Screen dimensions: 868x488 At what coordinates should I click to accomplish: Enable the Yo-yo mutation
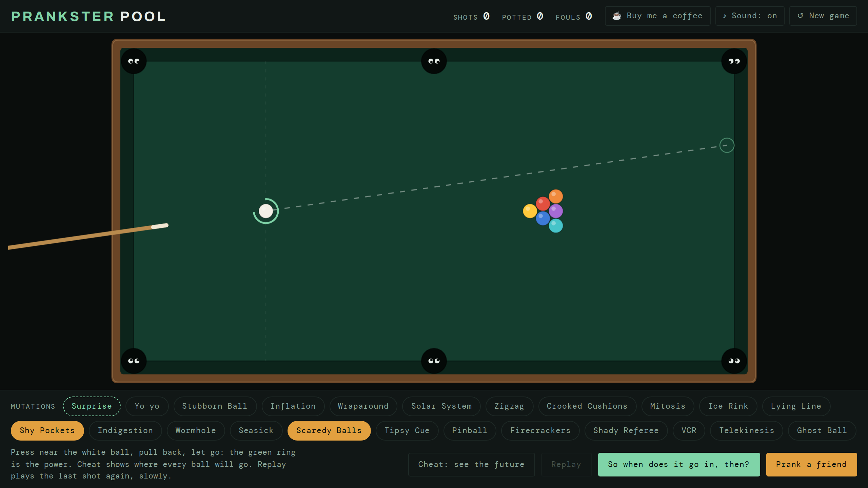pyautogui.click(x=147, y=406)
